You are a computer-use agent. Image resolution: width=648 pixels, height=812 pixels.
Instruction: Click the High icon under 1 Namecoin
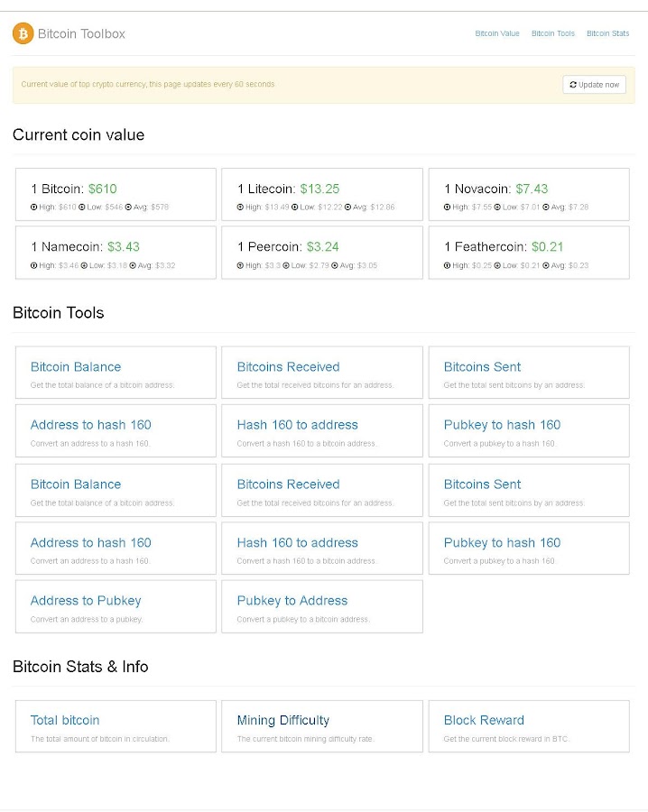pos(34,265)
